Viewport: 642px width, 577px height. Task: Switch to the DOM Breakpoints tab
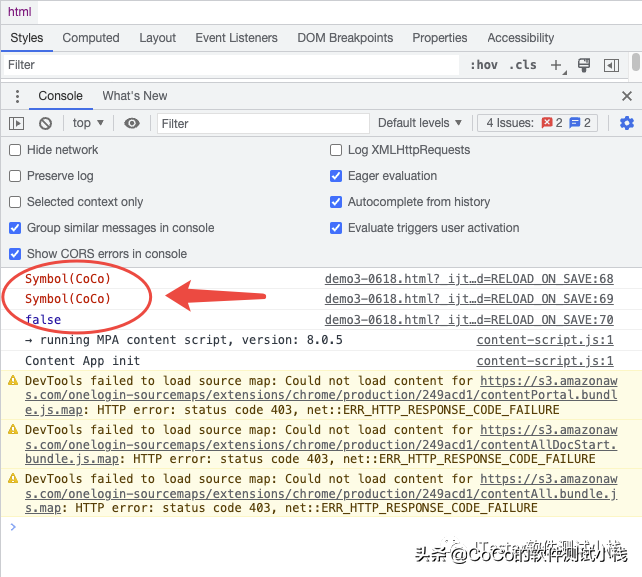coord(345,38)
